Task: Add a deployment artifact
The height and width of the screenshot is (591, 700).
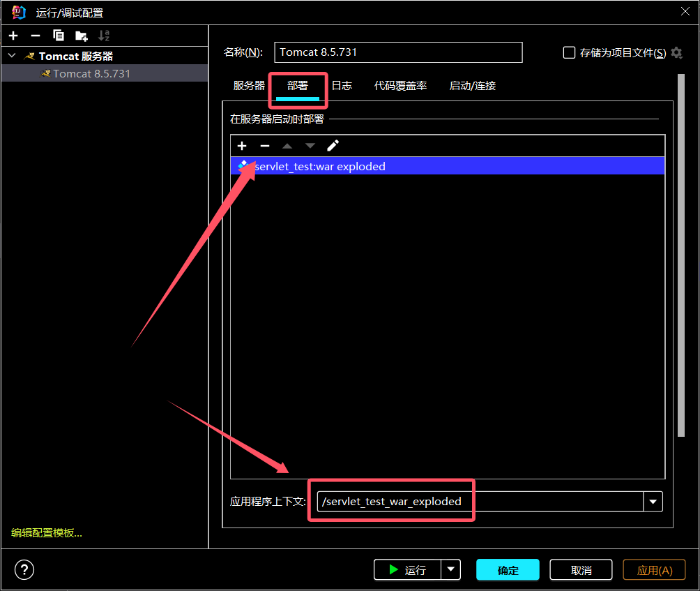Action: tap(242, 146)
